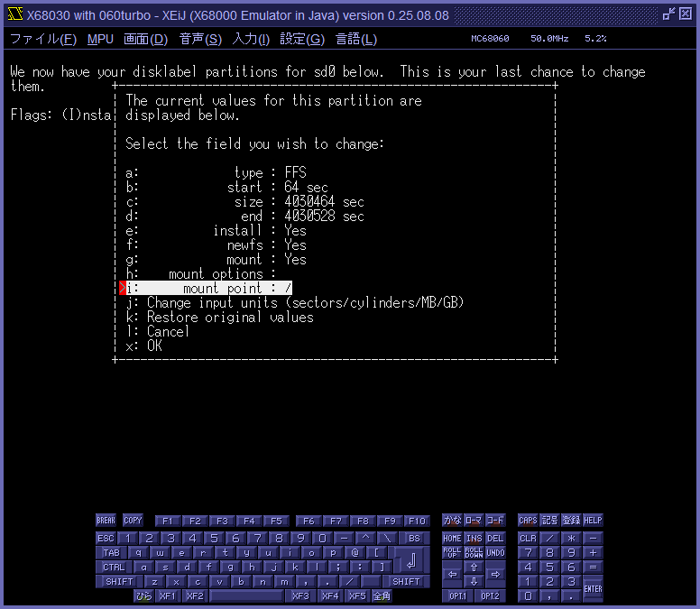Screen dimensions: 700x609
Task: Click the left arrow cursor key
Action: coord(452,574)
